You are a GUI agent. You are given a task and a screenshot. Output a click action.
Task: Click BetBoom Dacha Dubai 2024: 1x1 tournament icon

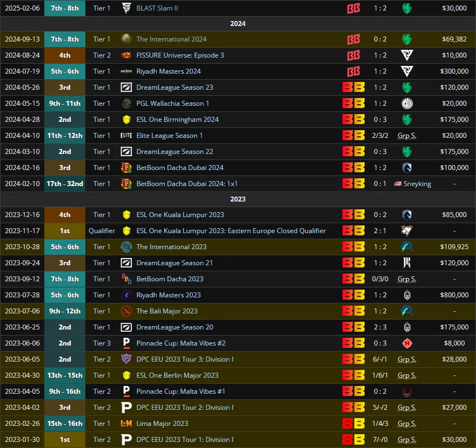pyautogui.click(x=126, y=184)
